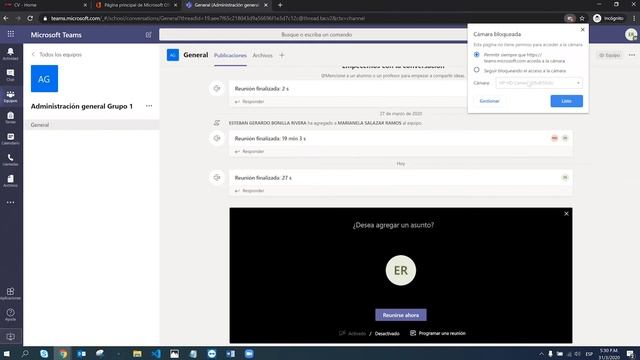Open Chat in the Teams sidebar
The image size is (640, 360).
11,75
